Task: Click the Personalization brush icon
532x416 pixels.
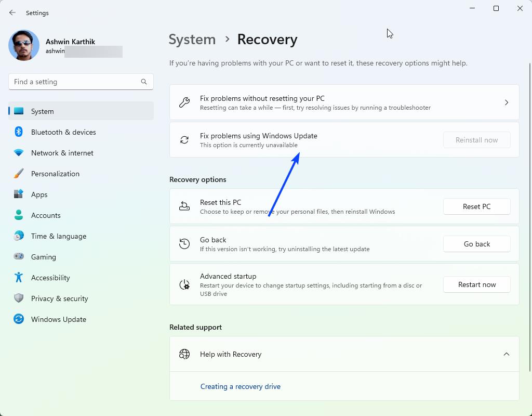Action: pos(18,174)
